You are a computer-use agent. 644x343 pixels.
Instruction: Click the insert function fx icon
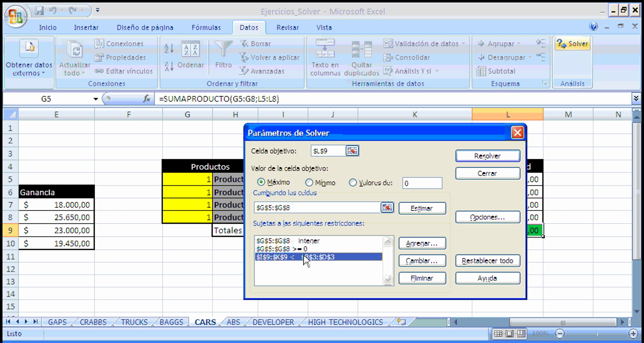(x=146, y=99)
